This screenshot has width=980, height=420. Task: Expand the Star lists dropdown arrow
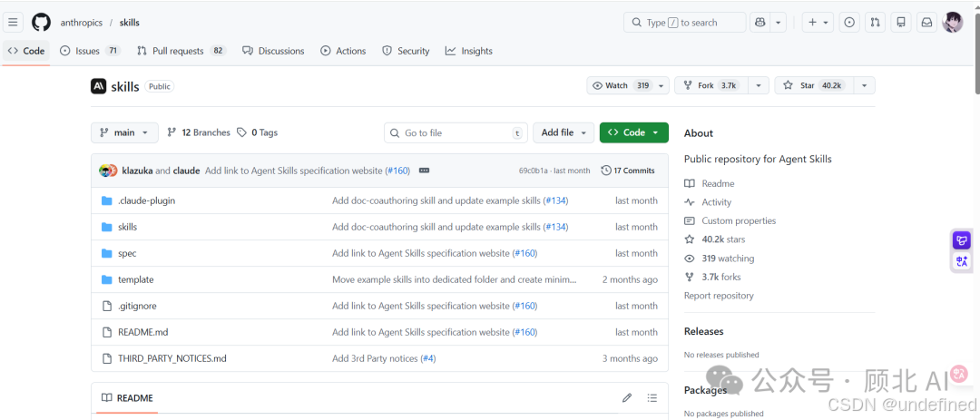tap(865, 85)
